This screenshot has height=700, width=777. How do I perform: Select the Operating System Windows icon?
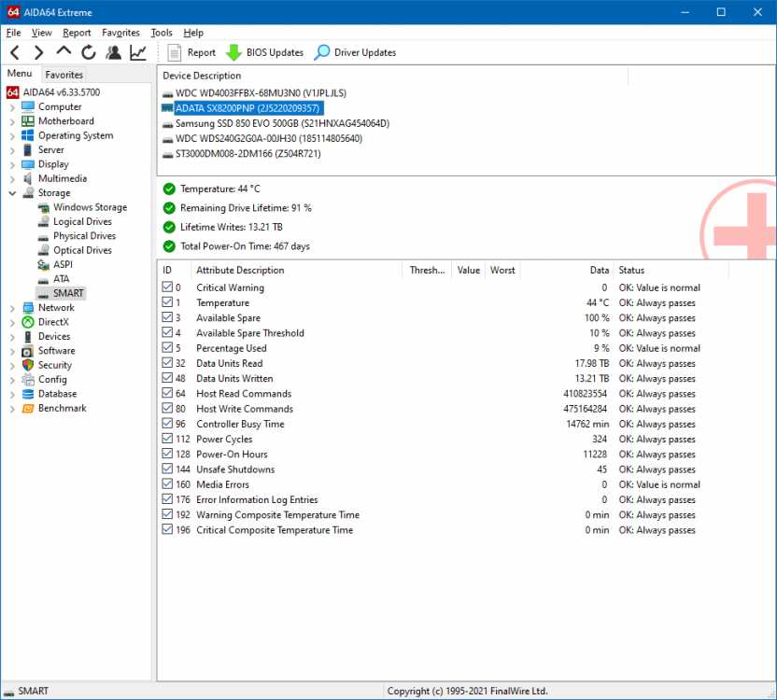click(x=28, y=135)
